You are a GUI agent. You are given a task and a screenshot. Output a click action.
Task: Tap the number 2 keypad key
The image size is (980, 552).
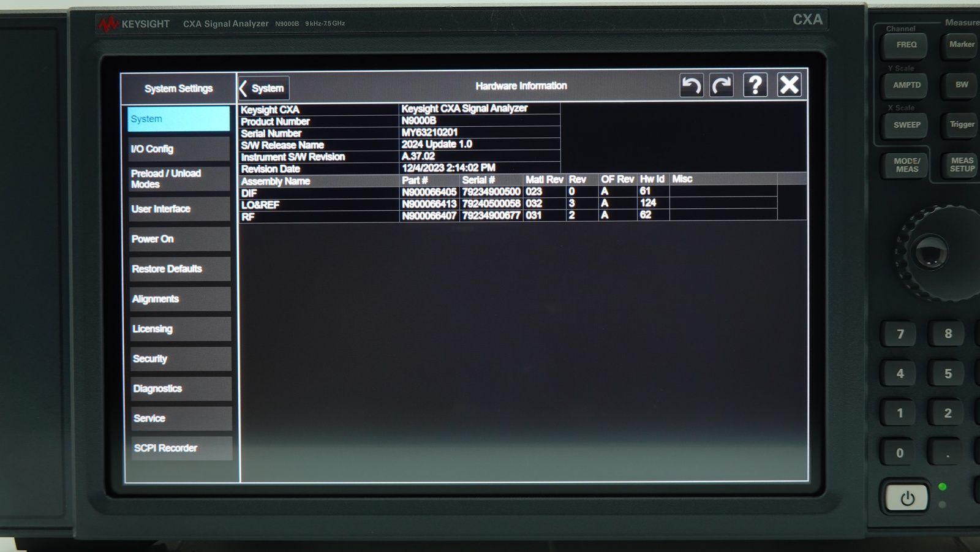[948, 413]
